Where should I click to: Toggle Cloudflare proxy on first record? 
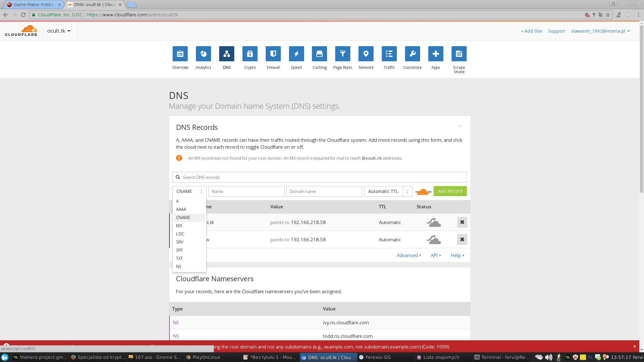434,222
